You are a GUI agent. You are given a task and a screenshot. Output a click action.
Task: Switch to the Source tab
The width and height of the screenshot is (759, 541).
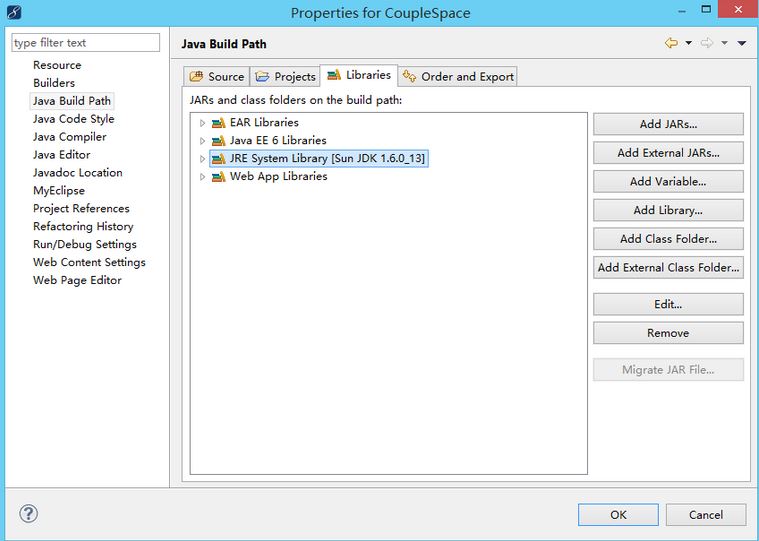pos(217,76)
